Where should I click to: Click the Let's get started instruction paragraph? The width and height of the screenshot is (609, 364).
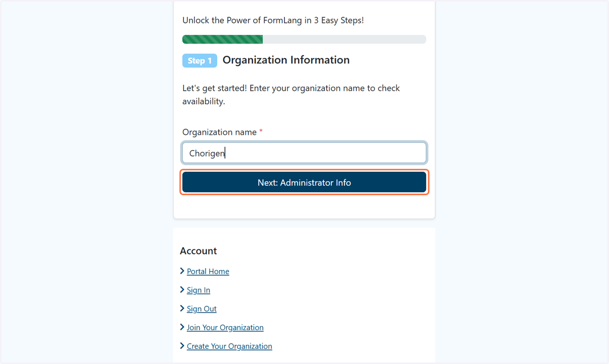291,95
